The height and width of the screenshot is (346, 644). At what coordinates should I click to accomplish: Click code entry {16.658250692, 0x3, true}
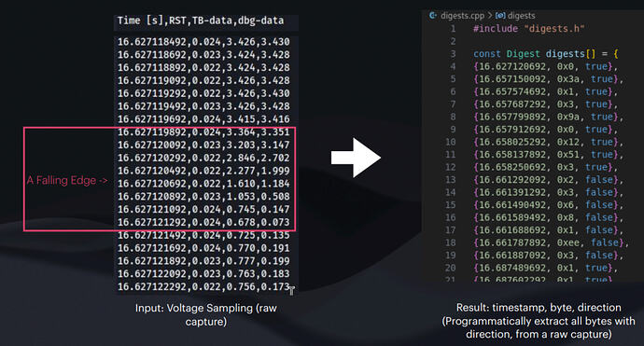click(545, 167)
